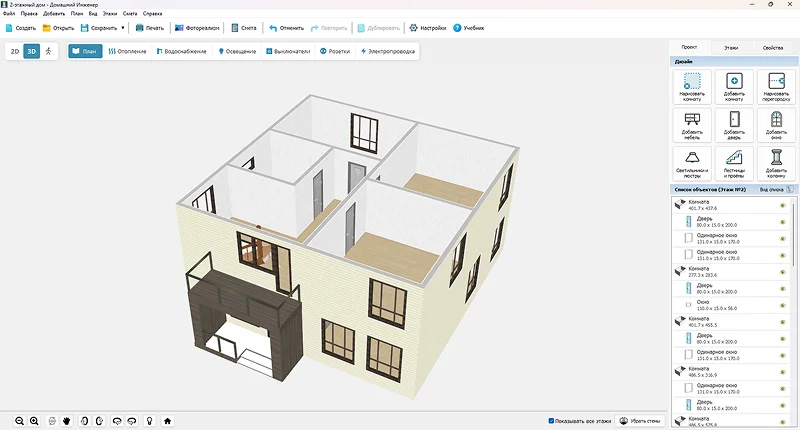Open 'Лестницы и проемы' stairs tool
800x430 pixels.
pos(733,162)
